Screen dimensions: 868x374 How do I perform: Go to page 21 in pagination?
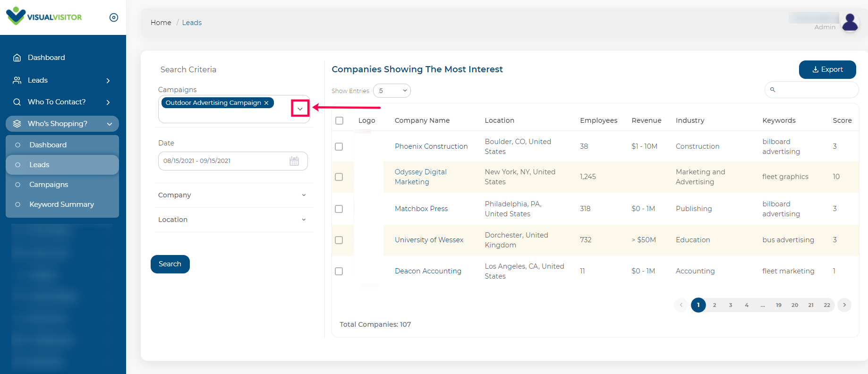pos(811,305)
